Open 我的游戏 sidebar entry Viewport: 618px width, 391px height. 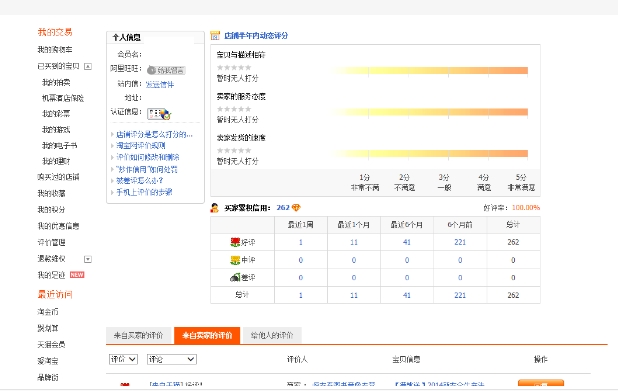(x=56, y=130)
